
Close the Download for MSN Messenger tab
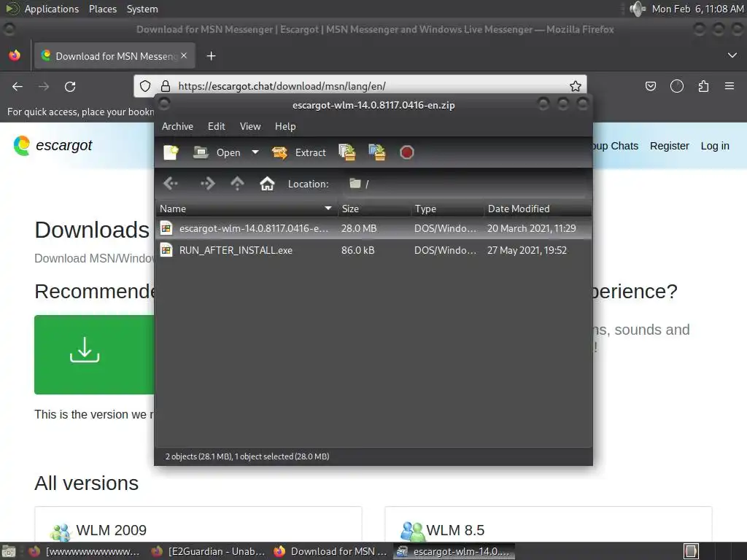184,55
